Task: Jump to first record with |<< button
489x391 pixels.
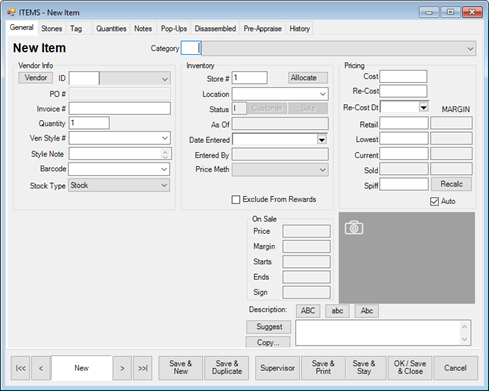Action: [20, 368]
